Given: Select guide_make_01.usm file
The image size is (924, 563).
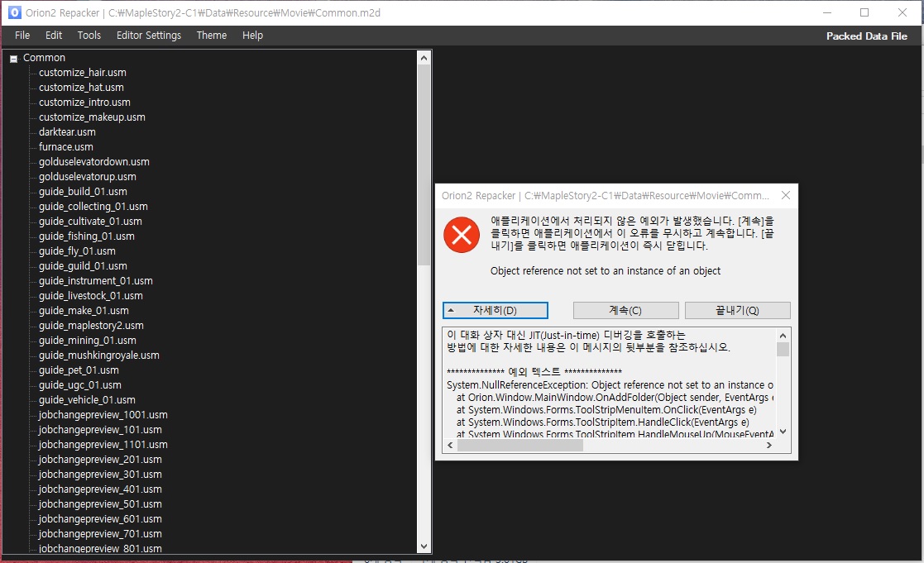Looking at the screenshot, I should [x=84, y=310].
